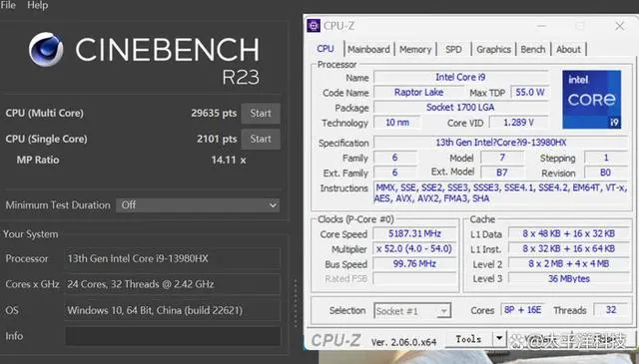Click the Intel Core i9 badge logo

point(592,100)
